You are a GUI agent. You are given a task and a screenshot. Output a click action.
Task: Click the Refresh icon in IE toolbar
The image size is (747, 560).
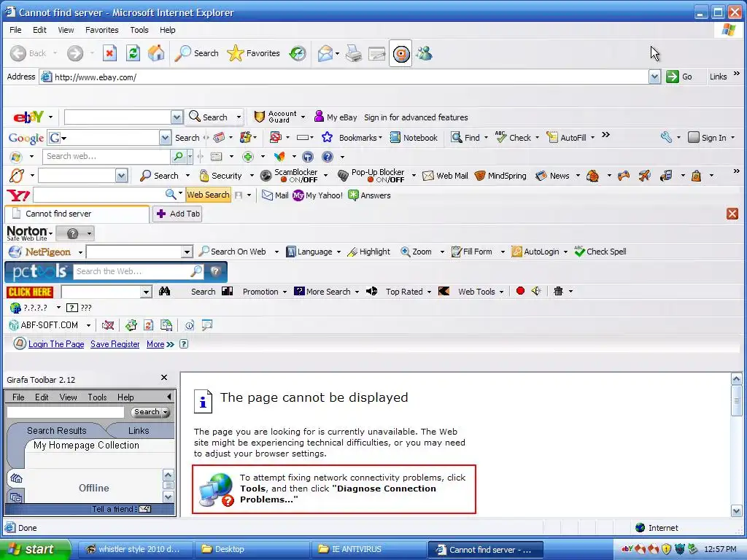pyautogui.click(x=133, y=53)
